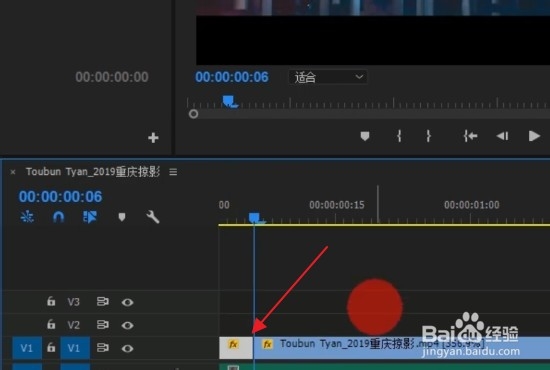Select the V2 track header label
Viewport: 550px width, 370px height.
74,325
